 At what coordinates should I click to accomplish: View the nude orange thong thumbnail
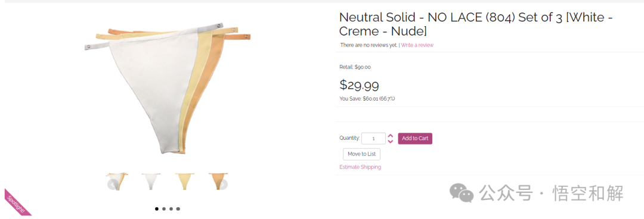tap(218, 182)
